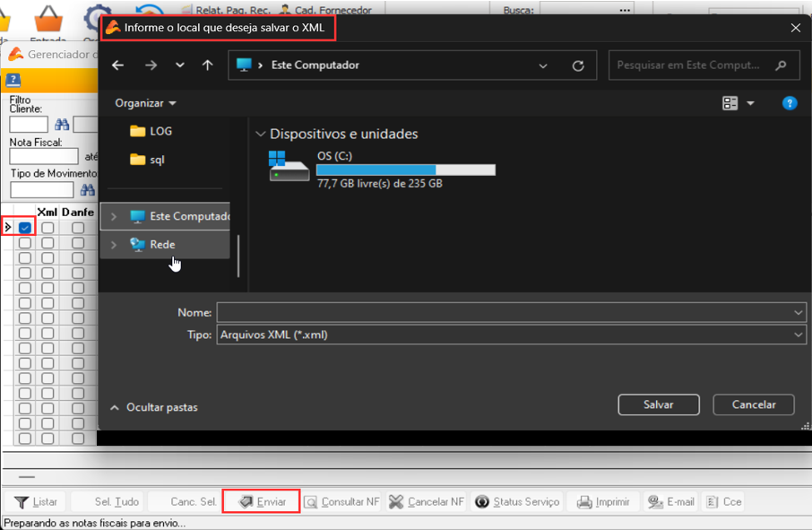Screen dimensions: 812x530
Task: Click the Cliente filter input field
Action: [x=29, y=125]
